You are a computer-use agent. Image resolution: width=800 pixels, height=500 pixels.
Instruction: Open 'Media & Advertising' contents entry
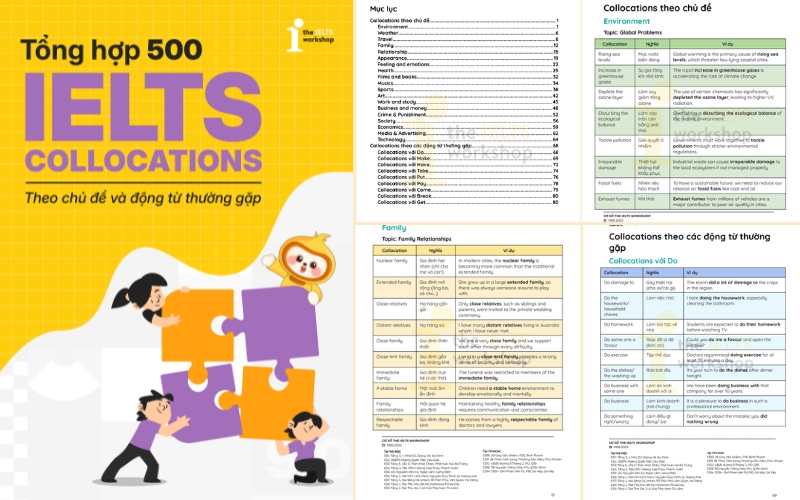(x=468, y=133)
